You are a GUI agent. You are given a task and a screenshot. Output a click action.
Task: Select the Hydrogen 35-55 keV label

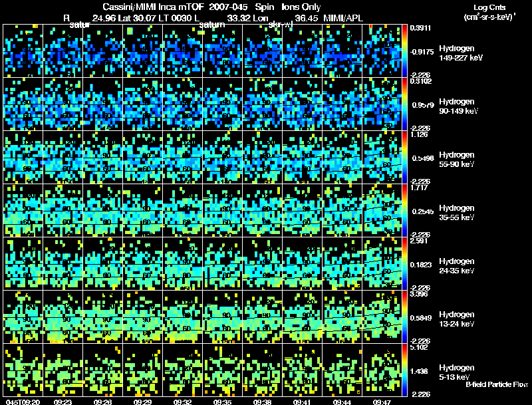(456, 213)
